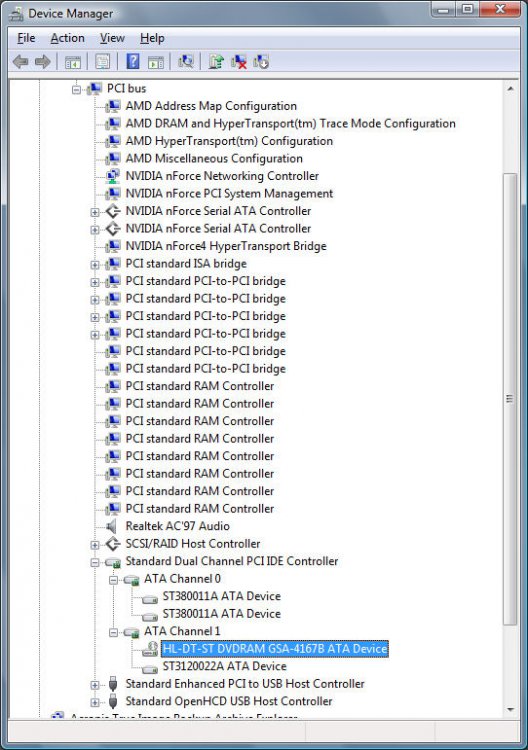This screenshot has height=750, width=528.
Task: Collapse Standard Dual Channel PCI IDE Controller node
Action: 95,562
